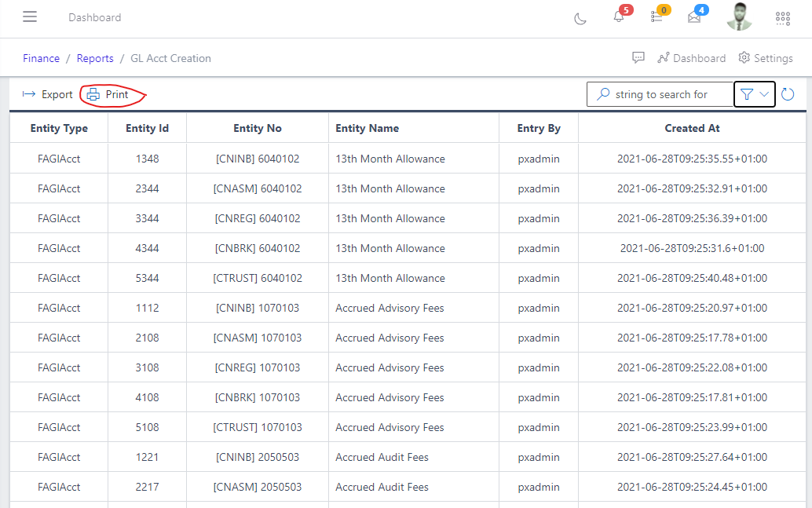Navigate to Finance via the breadcrumb link
Viewport: 812px width, 508px height.
point(41,57)
